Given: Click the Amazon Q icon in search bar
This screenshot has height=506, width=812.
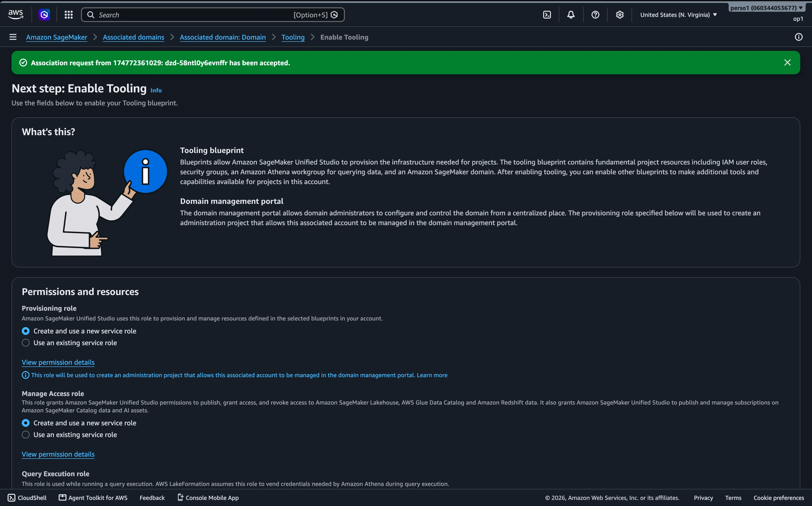Looking at the screenshot, I should click(334, 15).
